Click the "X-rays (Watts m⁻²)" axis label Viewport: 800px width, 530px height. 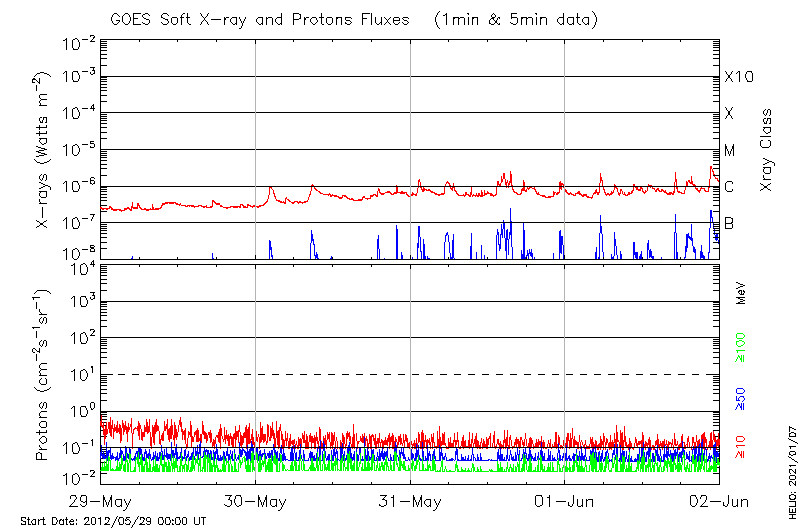[43, 151]
